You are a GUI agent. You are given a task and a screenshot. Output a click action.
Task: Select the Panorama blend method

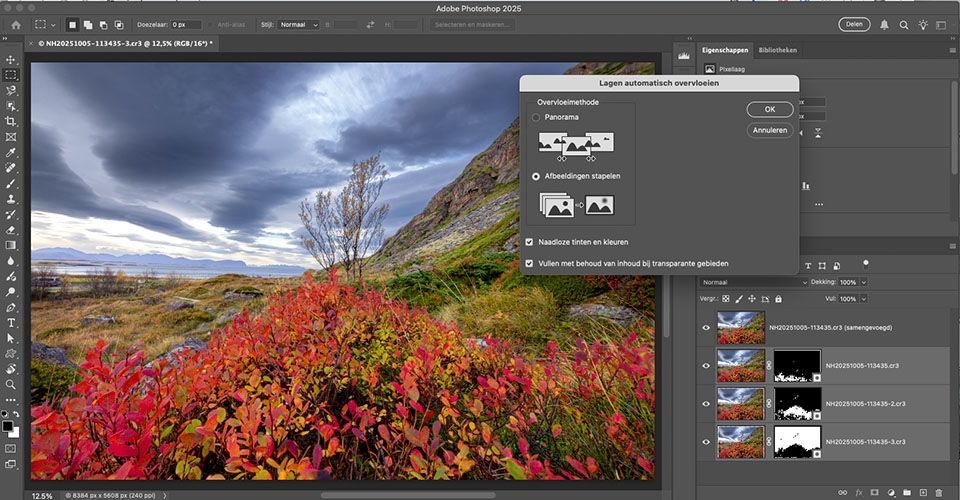(x=536, y=118)
